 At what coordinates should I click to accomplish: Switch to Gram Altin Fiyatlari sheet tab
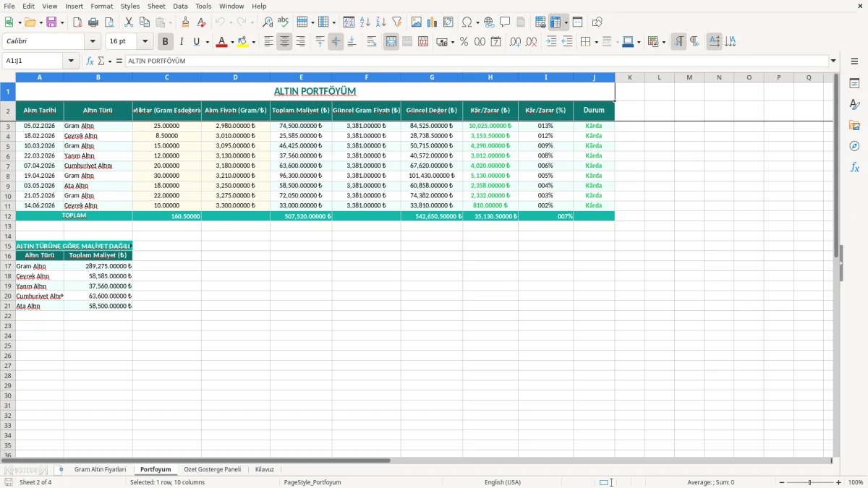click(101, 469)
